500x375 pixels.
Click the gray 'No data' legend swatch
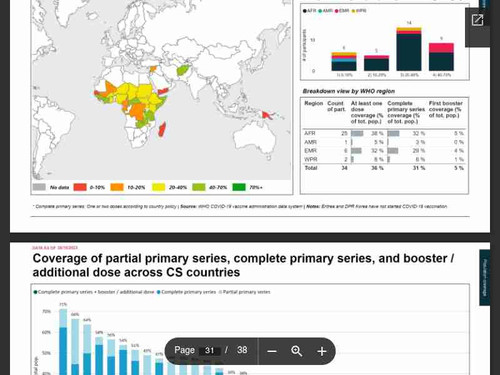coord(39,187)
